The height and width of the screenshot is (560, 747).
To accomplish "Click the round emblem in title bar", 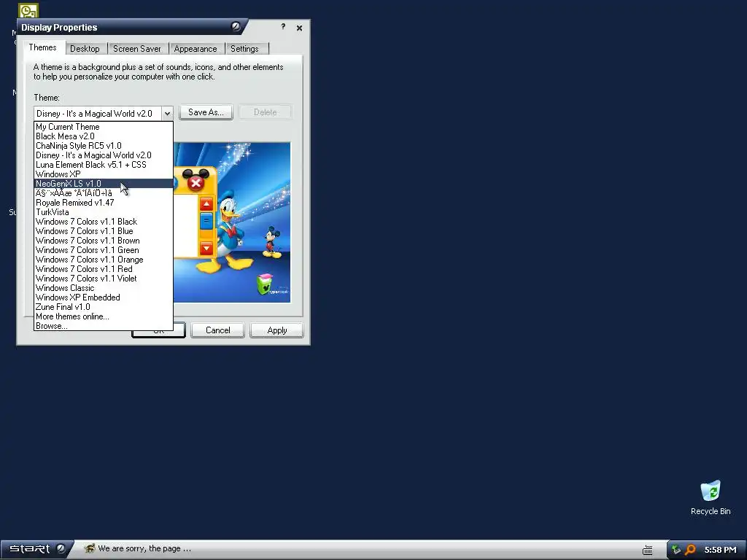I will tap(236, 27).
